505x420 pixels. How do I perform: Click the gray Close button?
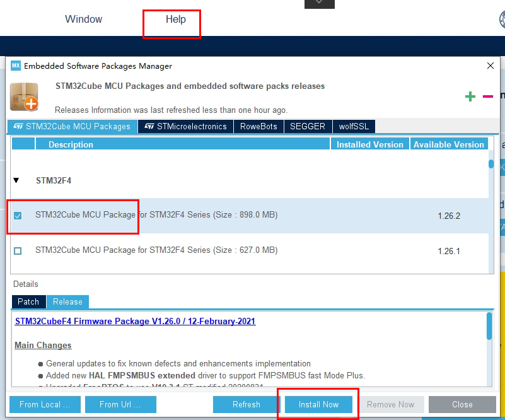point(462,404)
